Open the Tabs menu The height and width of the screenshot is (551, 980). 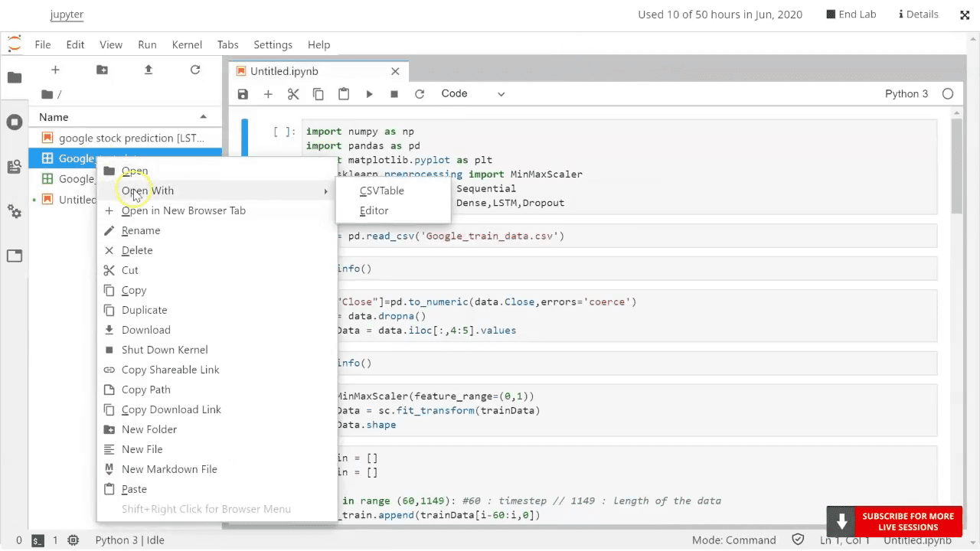pyautogui.click(x=227, y=44)
